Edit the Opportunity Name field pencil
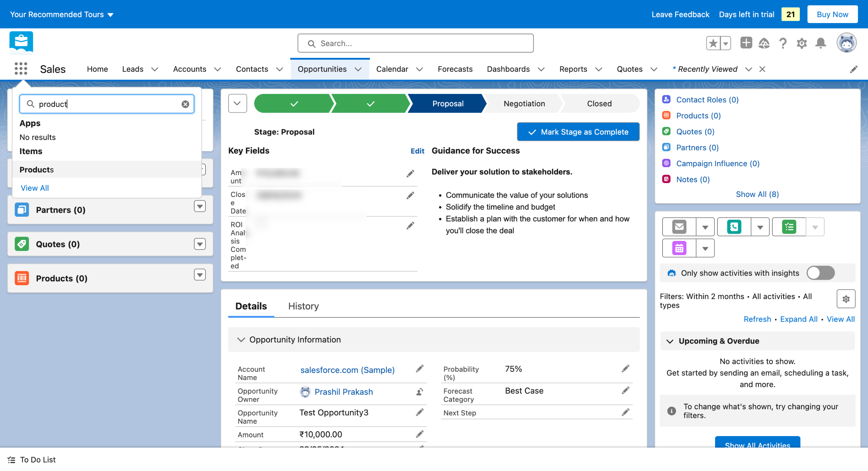 click(x=420, y=413)
